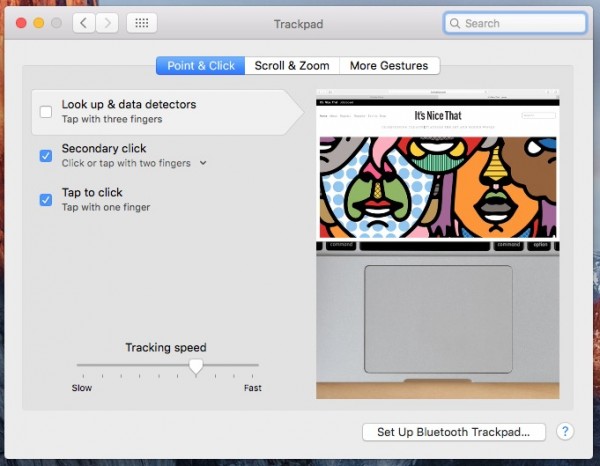Click 'Tap with one finger' text
The height and width of the screenshot is (466, 600).
pos(106,207)
